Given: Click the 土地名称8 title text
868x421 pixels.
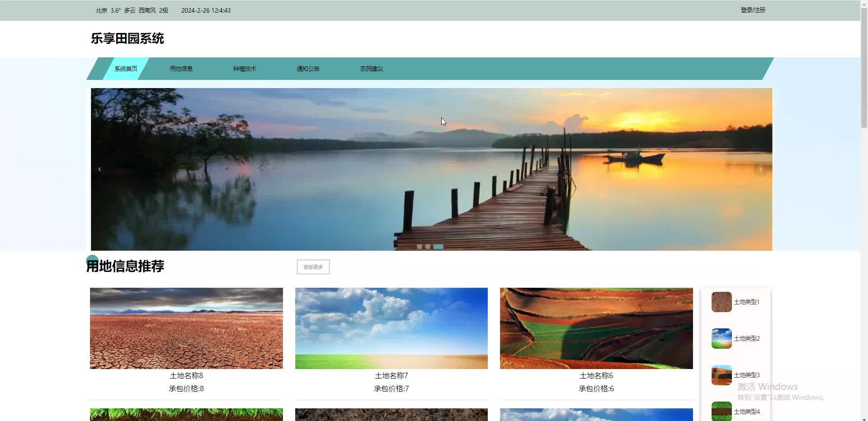Looking at the screenshot, I should (186, 375).
